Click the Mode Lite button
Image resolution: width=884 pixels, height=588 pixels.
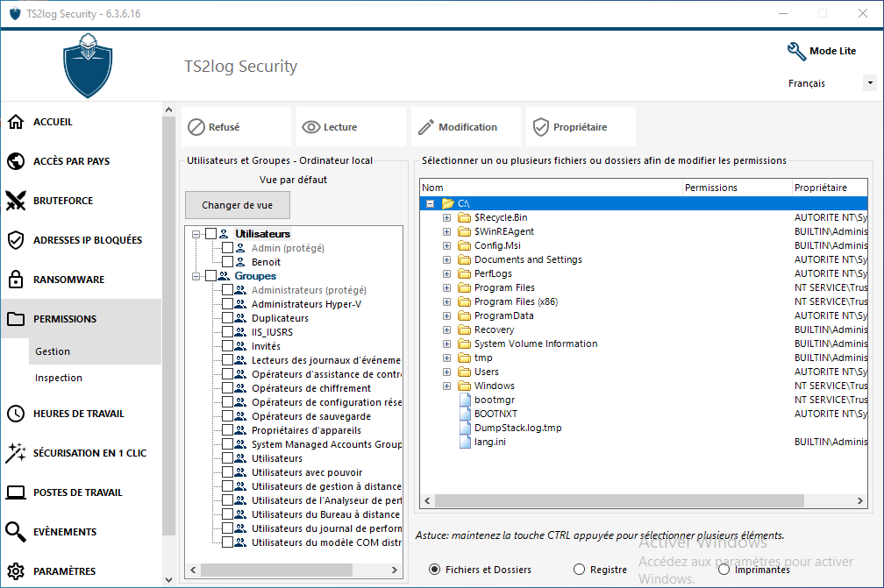click(822, 51)
